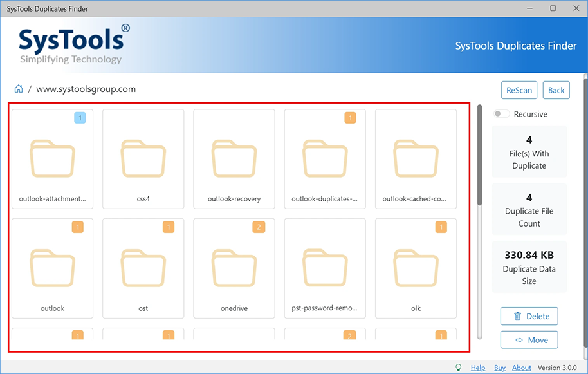Click the lightbulb icon in status bar
This screenshot has width=588, height=374.
point(458,368)
